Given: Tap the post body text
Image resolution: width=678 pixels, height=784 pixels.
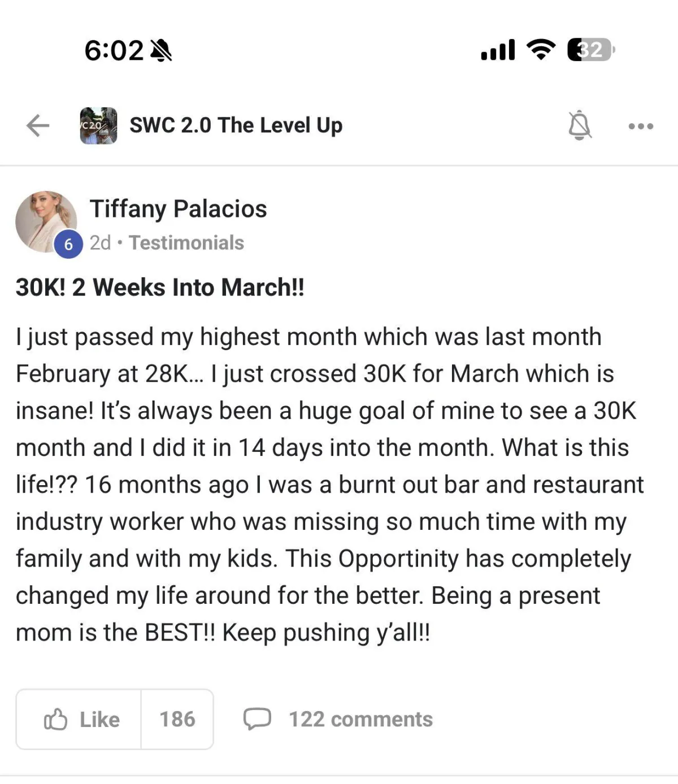Looking at the screenshot, I should tap(328, 485).
